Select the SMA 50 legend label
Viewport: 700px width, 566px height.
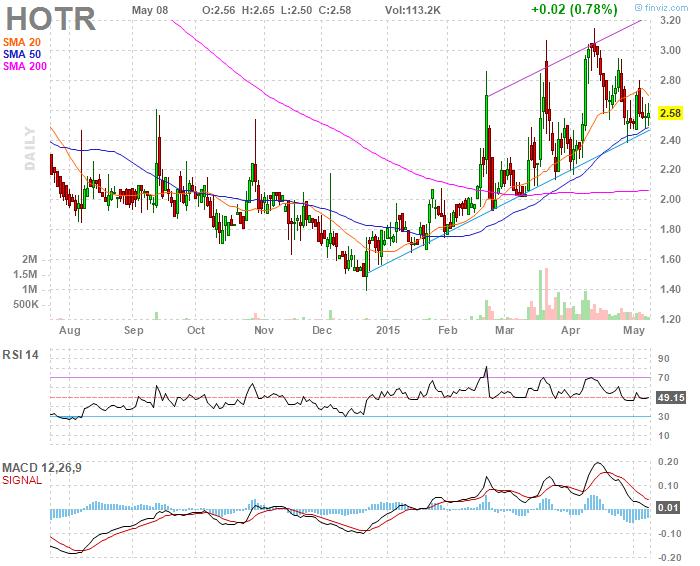click(22, 54)
